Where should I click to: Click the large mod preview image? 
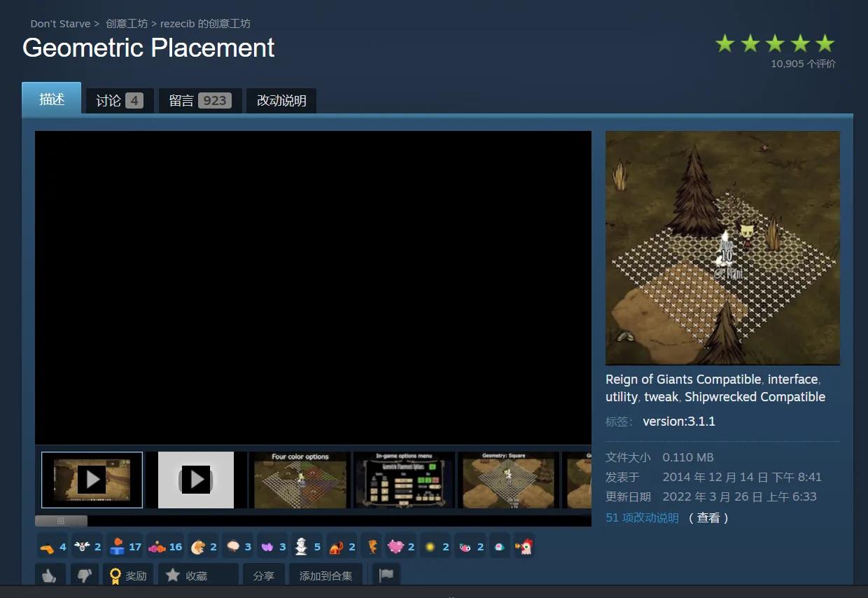[722, 248]
